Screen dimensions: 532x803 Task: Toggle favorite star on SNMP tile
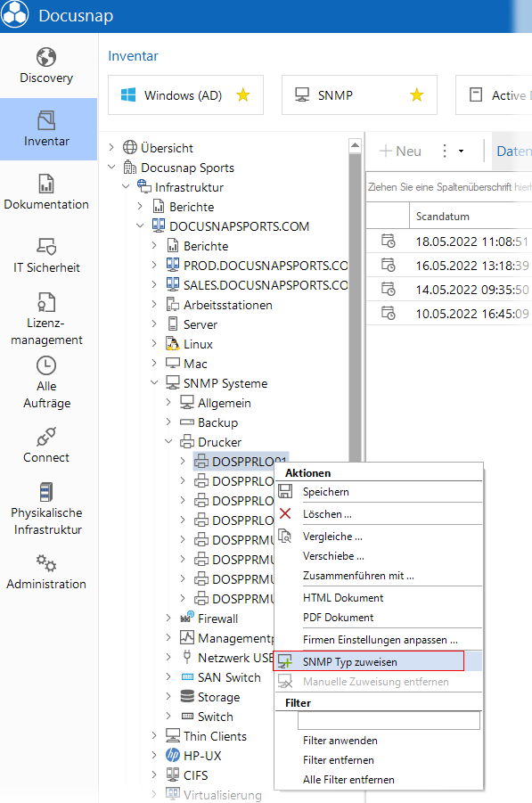coord(417,94)
